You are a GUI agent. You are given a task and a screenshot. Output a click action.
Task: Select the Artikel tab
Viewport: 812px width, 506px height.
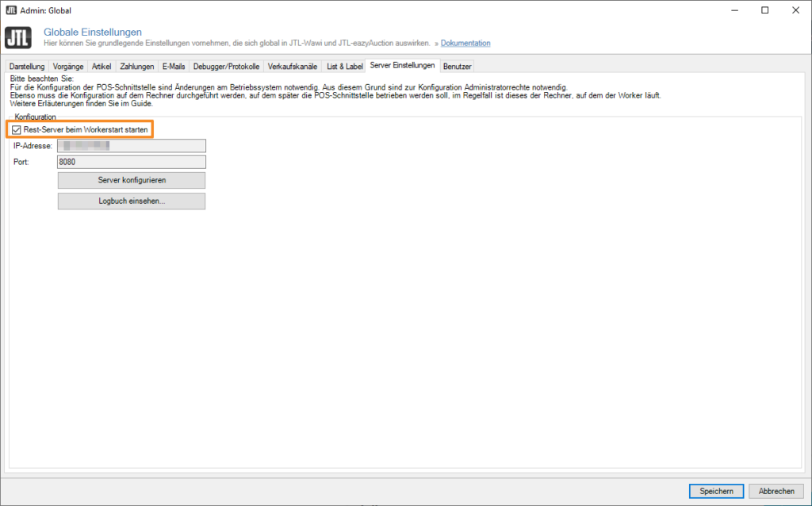click(101, 67)
